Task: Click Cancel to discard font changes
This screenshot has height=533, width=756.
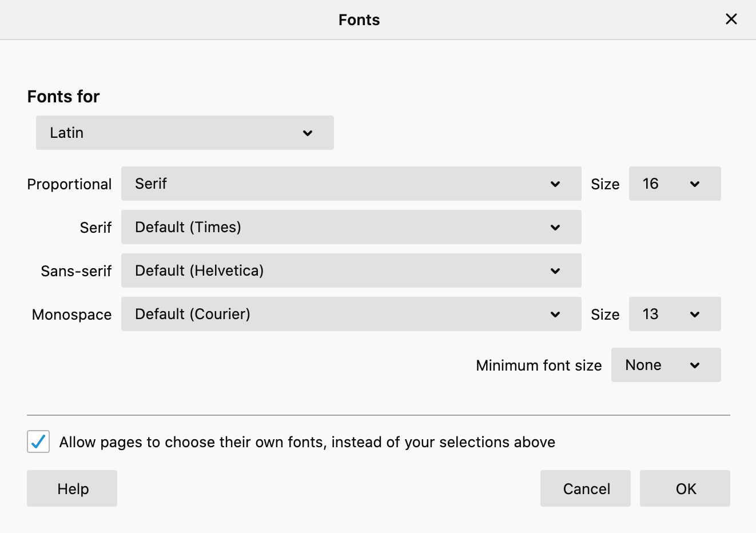Action: [x=586, y=489]
